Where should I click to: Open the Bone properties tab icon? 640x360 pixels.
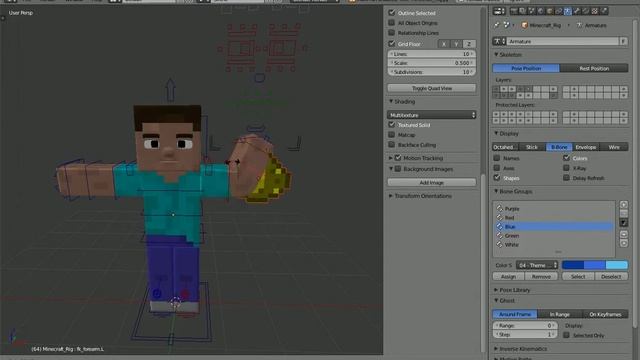(x=577, y=11)
